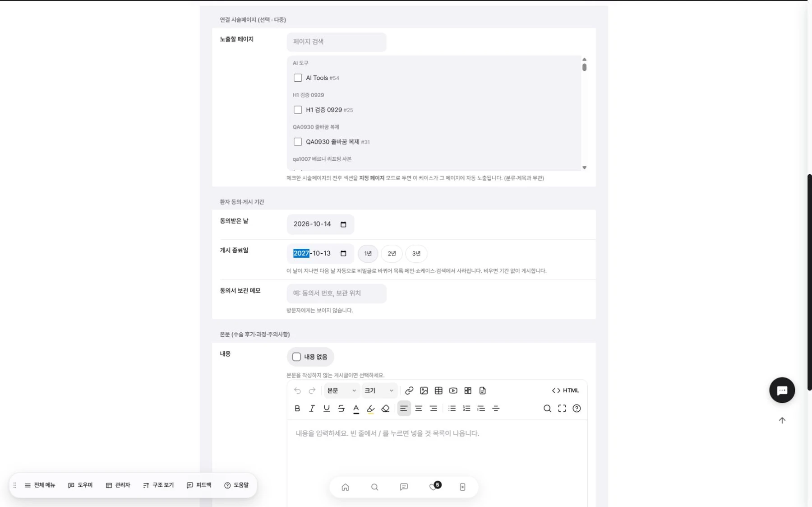Focus the 동의서 보관 메모 field
The height and width of the screenshot is (507, 812).
[x=337, y=293]
